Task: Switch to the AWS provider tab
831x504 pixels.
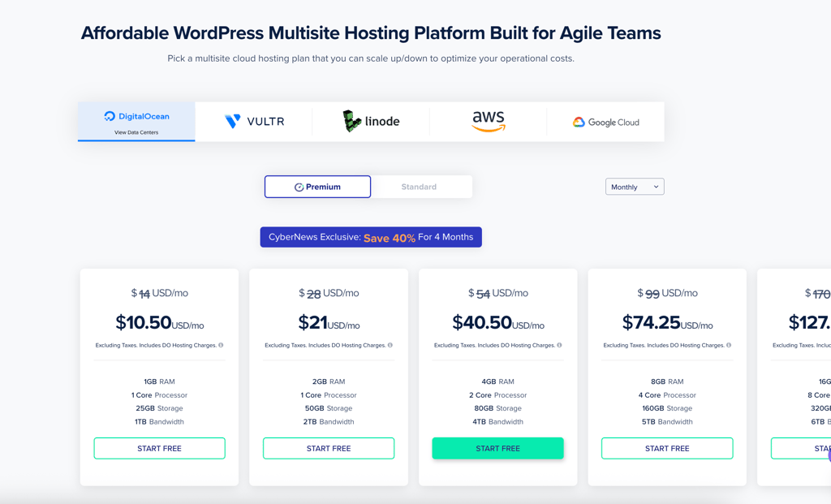Action: 488,122
